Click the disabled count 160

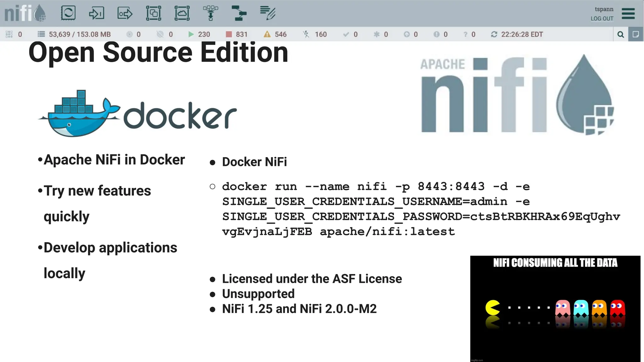tap(321, 34)
